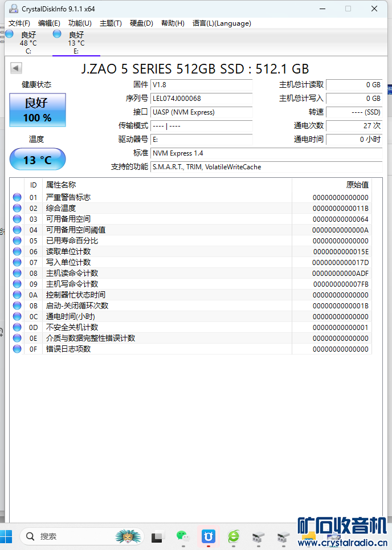Click the 通电次数 field showing 27 次

tap(354, 126)
